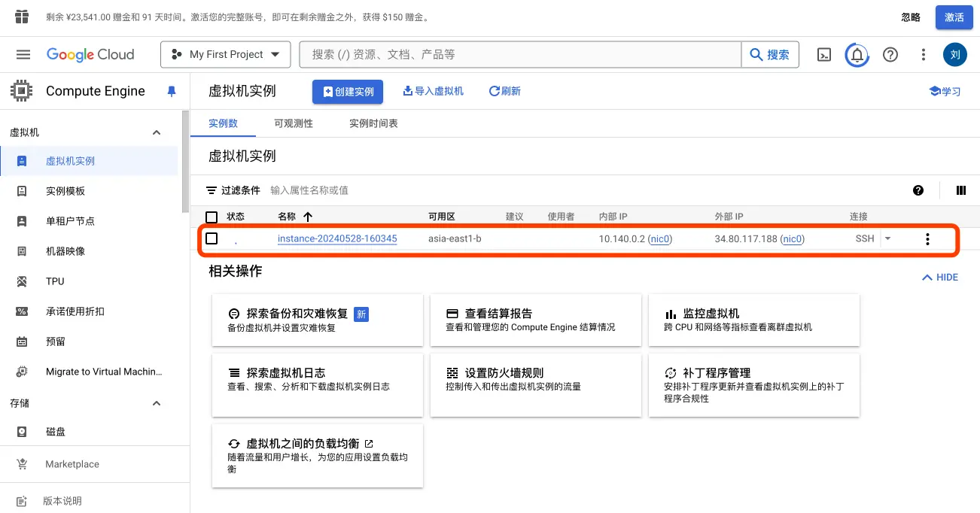Click the 创建实例 button
Image resolution: width=980 pixels, height=513 pixels.
348,92
